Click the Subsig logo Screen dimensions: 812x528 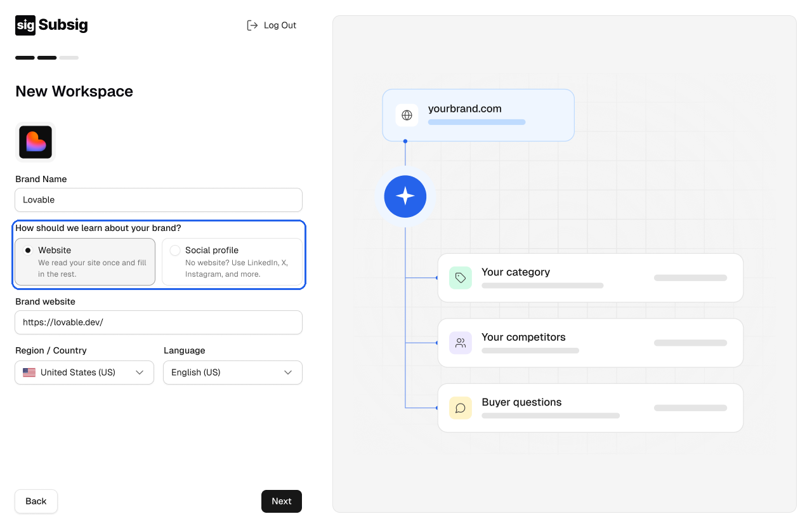pyautogui.click(x=51, y=25)
